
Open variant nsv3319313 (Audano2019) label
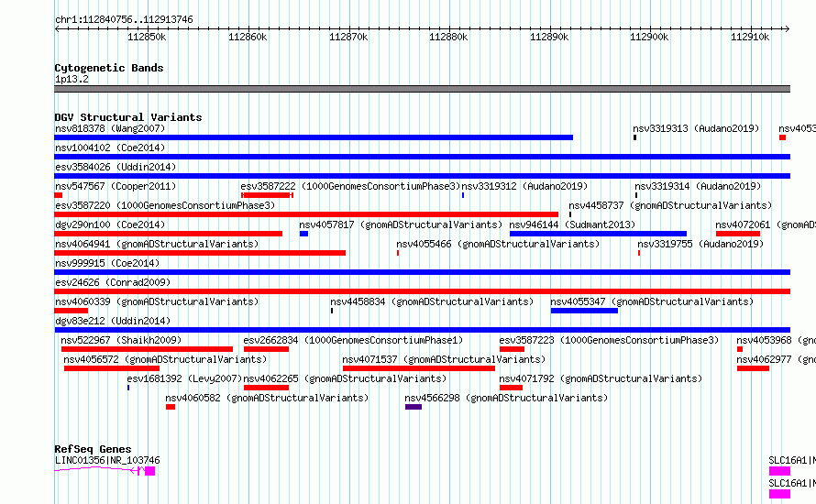tap(696, 128)
